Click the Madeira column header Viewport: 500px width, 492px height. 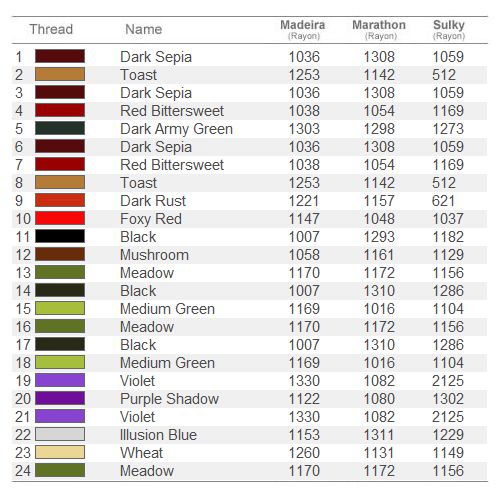tap(303, 29)
